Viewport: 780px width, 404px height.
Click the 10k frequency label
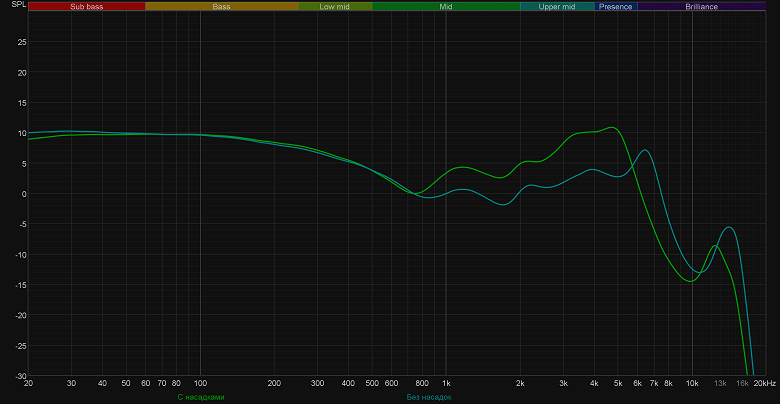(692, 383)
